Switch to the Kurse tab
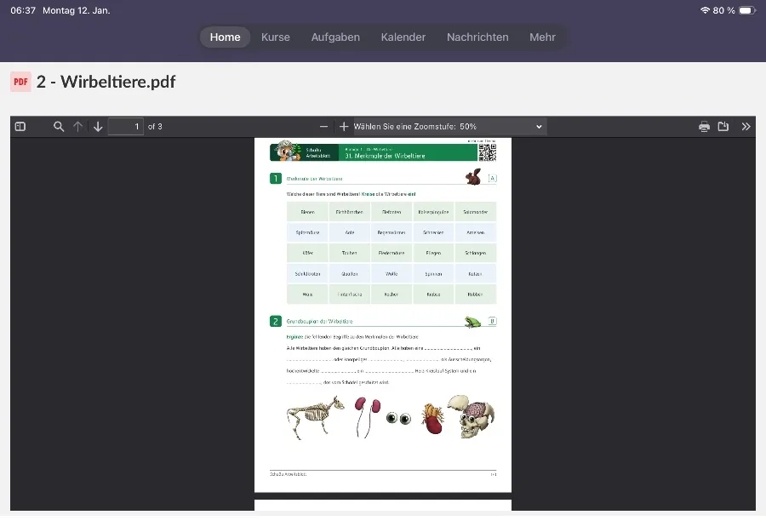The width and height of the screenshot is (766, 532). (x=275, y=37)
